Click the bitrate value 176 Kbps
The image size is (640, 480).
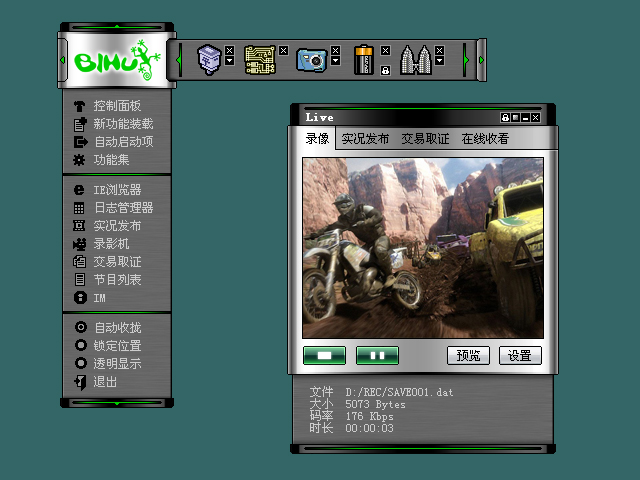click(369, 416)
